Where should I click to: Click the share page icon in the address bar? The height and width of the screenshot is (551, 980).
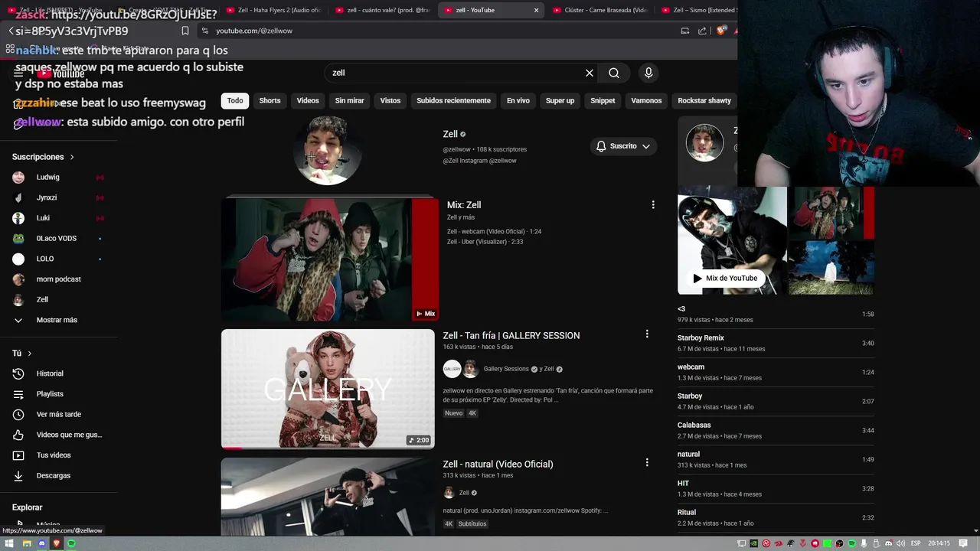pyautogui.click(x=702, y=31)
